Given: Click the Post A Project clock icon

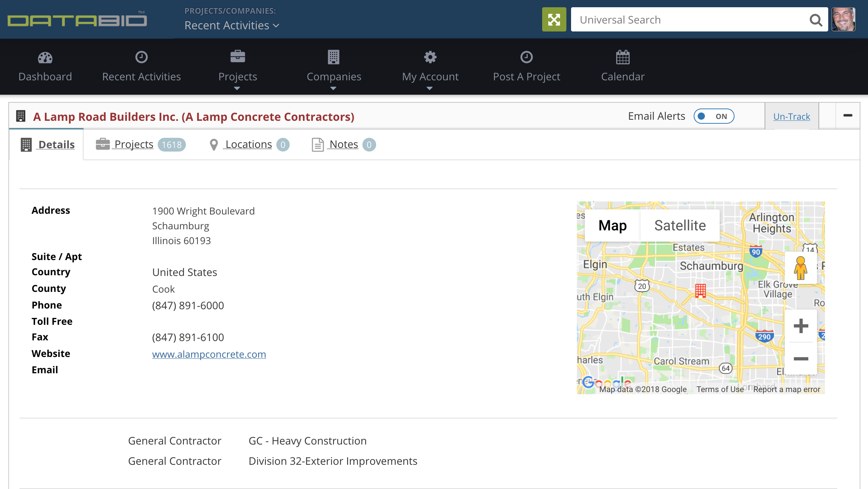Looking at the screenshot, I should 526,57.
